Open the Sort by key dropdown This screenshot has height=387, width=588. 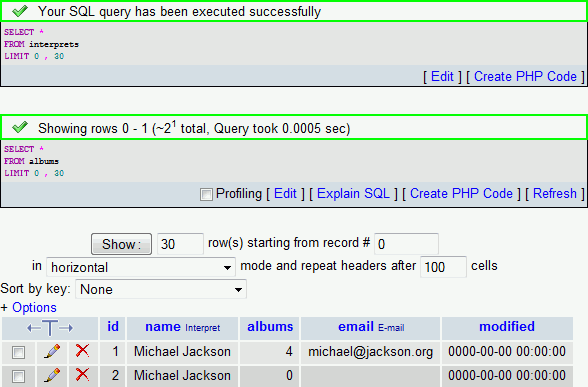point(161,289)
